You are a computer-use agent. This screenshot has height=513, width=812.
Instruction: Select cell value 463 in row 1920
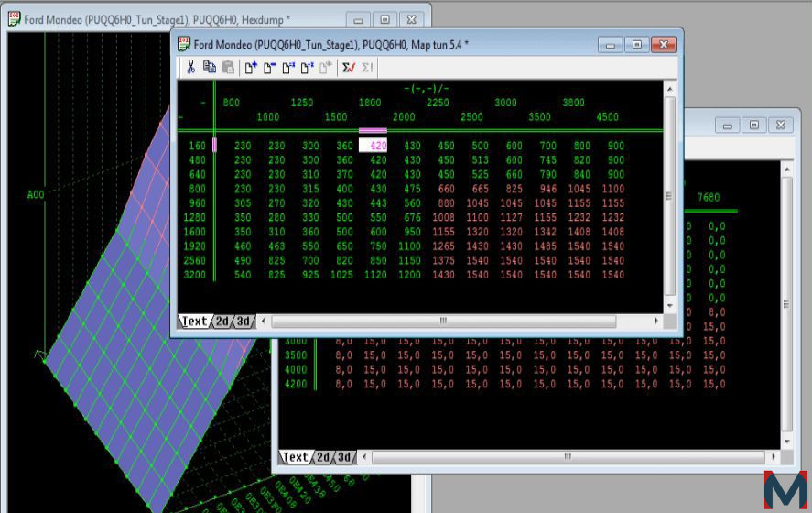(x=276, y=246)
